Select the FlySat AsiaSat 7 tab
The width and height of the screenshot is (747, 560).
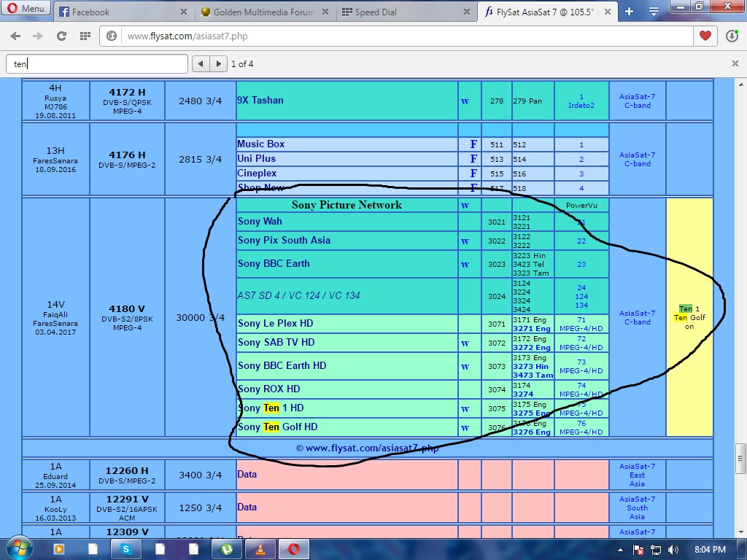[x=547, y=12]
